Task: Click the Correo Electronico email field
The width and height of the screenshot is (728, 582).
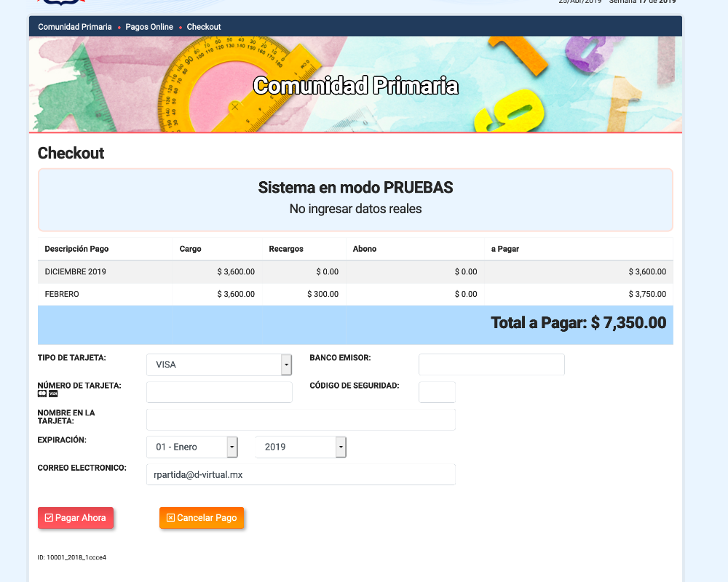Action: (x=301, y=474)
